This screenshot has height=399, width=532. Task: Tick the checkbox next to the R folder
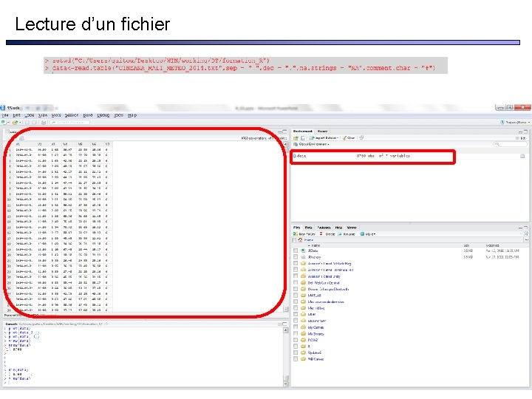click(x=296, y=347)
